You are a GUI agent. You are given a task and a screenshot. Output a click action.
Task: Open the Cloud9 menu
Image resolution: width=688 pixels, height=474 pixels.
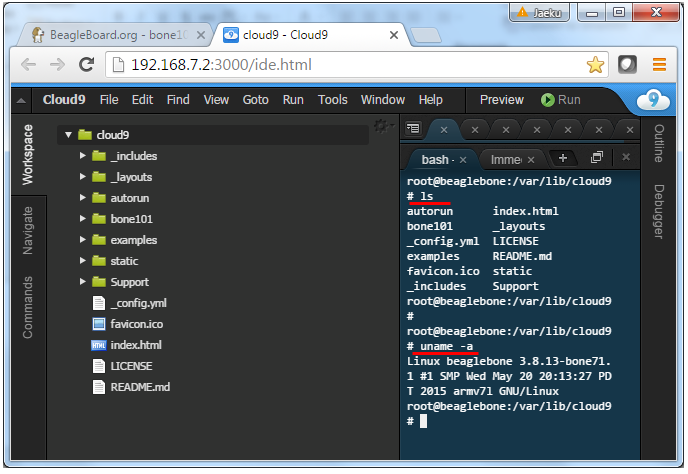click(x=64, y=100)
